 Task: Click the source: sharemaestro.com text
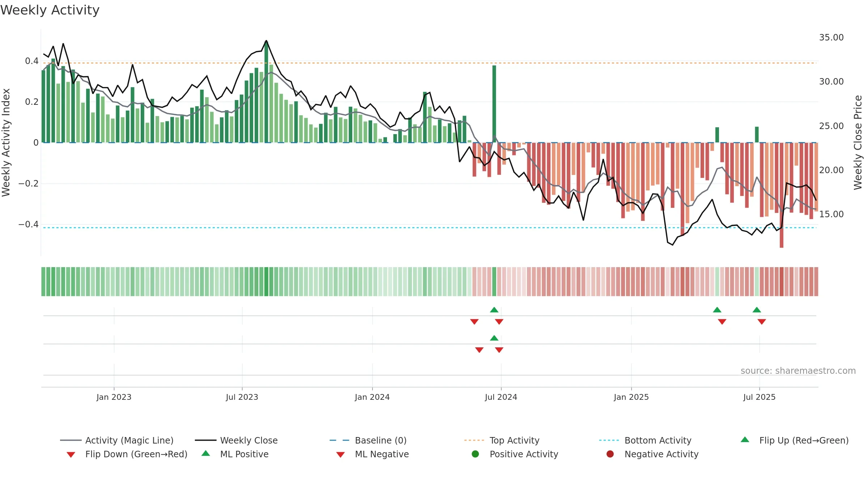point(798,371)
